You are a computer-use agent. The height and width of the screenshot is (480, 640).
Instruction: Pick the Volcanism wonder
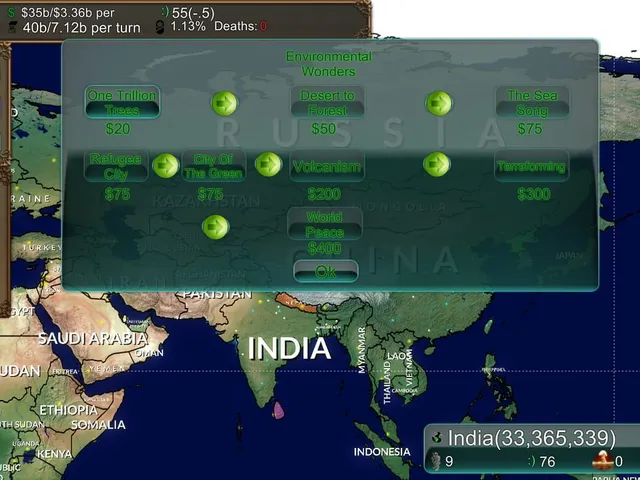pyautogui.click(x=327, y=166)
